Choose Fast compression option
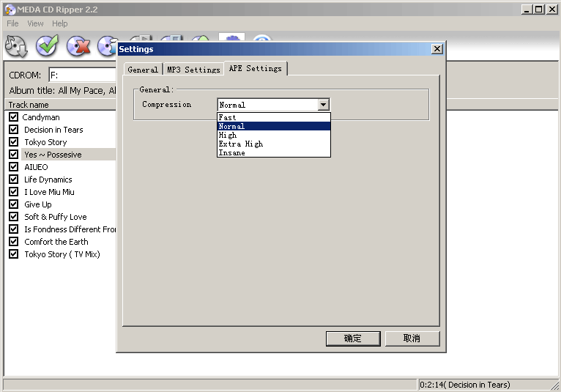This screenshot has width=561, height=392. click(274, 117)
